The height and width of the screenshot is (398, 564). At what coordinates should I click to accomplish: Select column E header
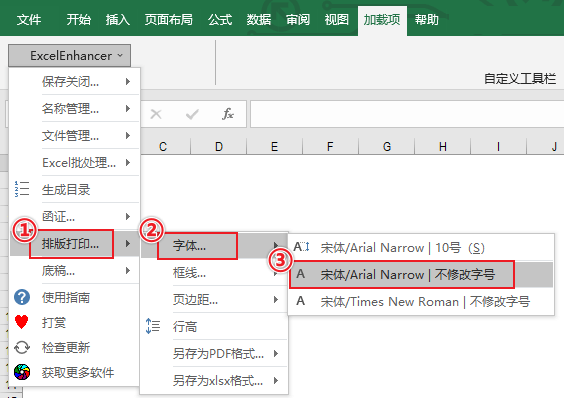[x=274, y=146]
